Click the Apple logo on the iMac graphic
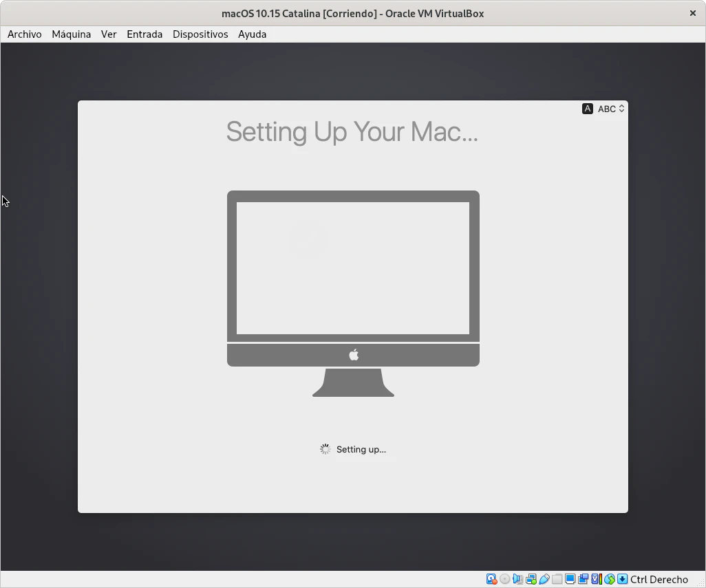The image size is (706, 588). [354, 355]
